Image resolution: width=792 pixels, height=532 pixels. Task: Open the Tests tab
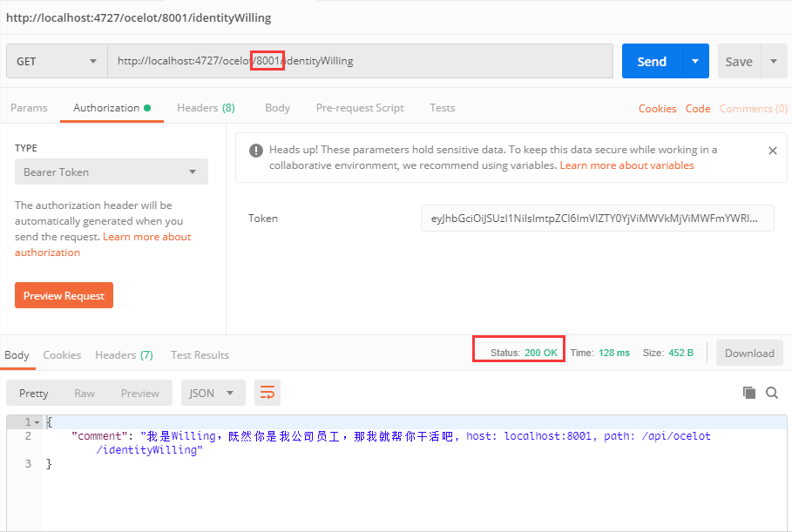(x=442, y=107)
